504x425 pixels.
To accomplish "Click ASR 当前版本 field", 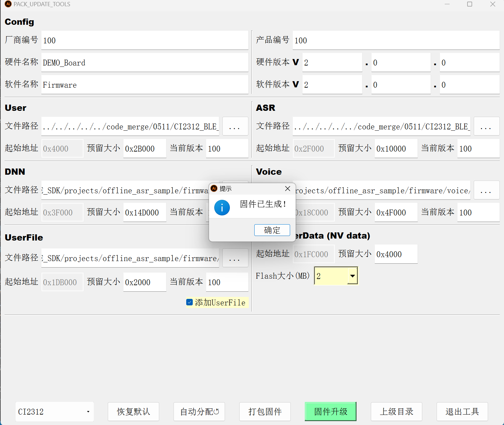I will point(478,148).
